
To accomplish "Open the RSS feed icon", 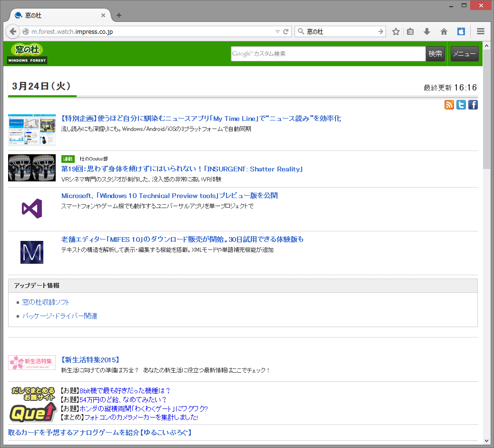I will click(x=449, y=105).
